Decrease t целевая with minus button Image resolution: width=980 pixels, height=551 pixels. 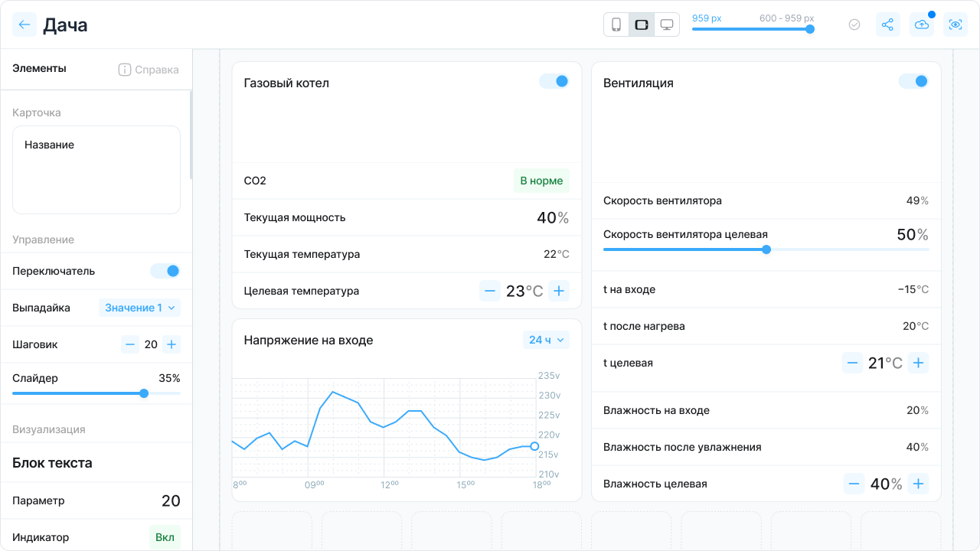[x=852, y=363]
